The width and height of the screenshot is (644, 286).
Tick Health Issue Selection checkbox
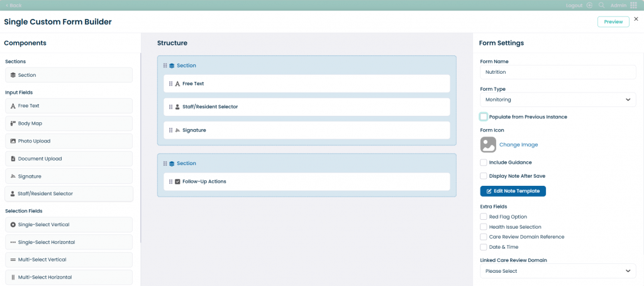(x=484, y=227)
